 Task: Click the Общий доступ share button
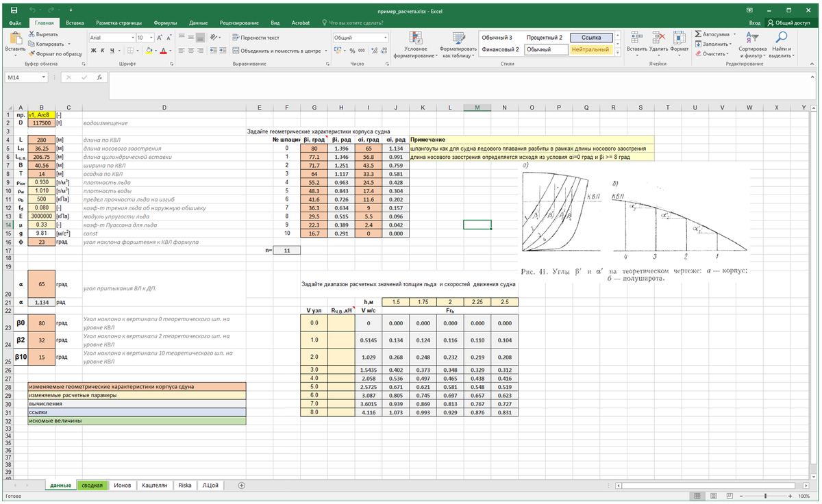click(793, 23)
